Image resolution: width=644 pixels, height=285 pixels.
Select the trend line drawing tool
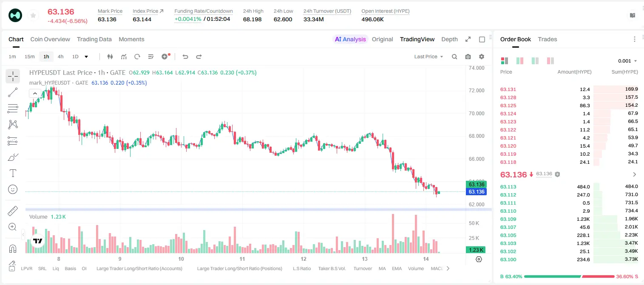point(13,92)
